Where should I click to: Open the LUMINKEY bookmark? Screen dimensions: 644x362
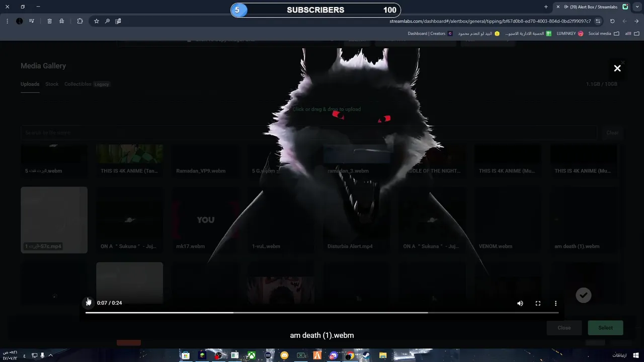[x=570, y=34]
